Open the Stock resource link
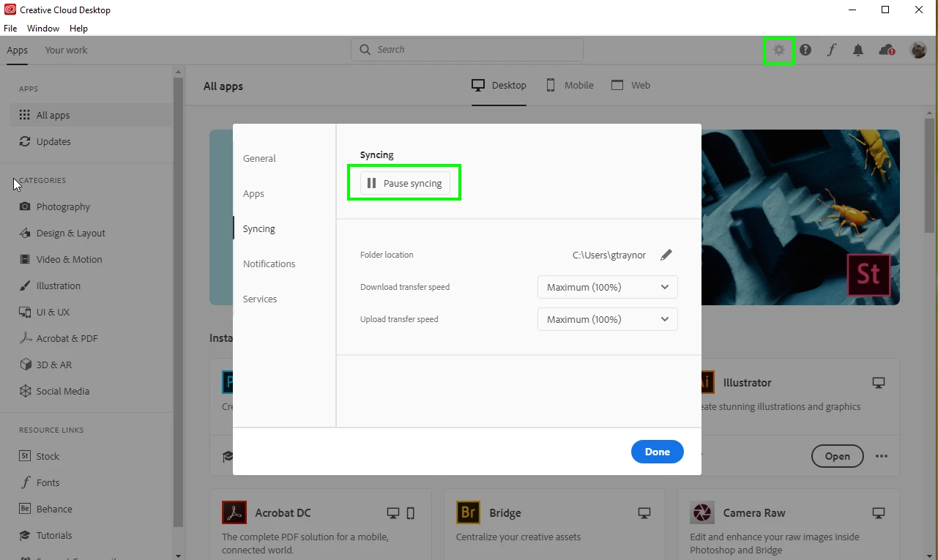The image size is (938, 560). [x=39, y=456]
